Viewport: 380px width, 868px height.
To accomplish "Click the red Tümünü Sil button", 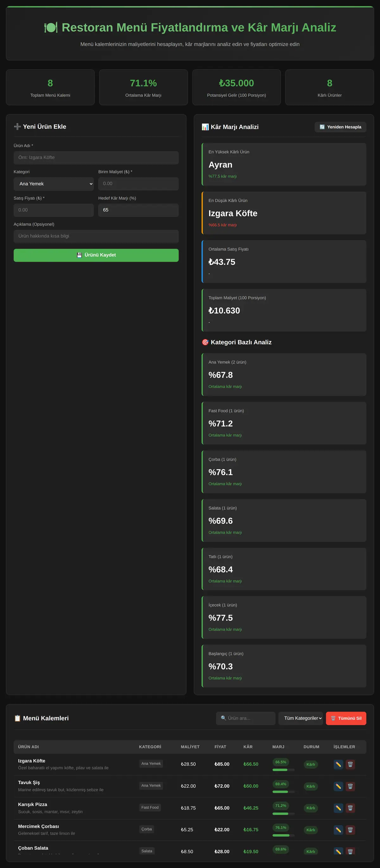I will click(x=346, y=718).
